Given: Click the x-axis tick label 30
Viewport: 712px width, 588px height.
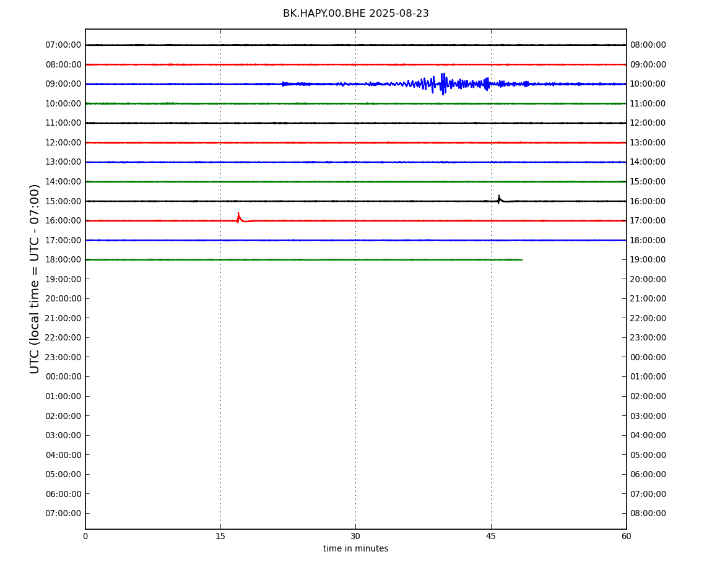Looking at the screenshot, I should point(355,536).
